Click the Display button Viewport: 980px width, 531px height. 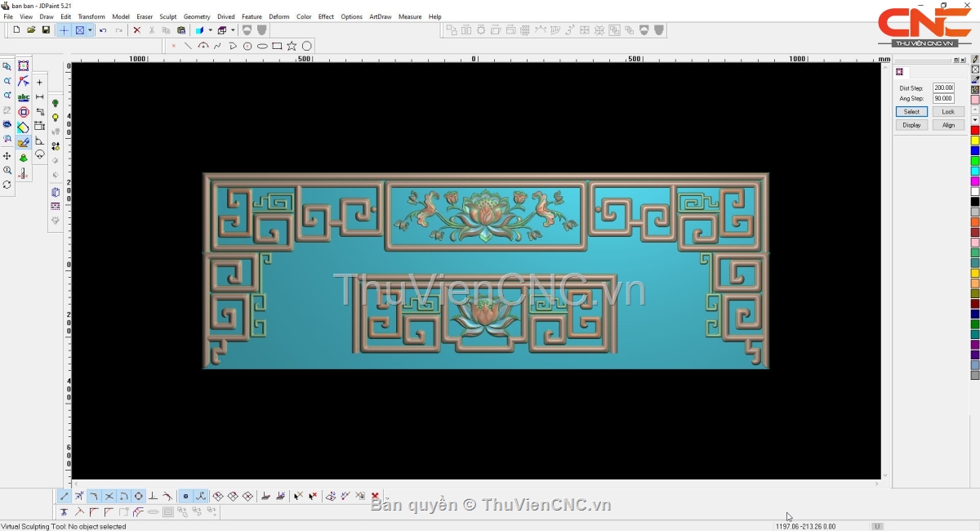click(911, 125)
